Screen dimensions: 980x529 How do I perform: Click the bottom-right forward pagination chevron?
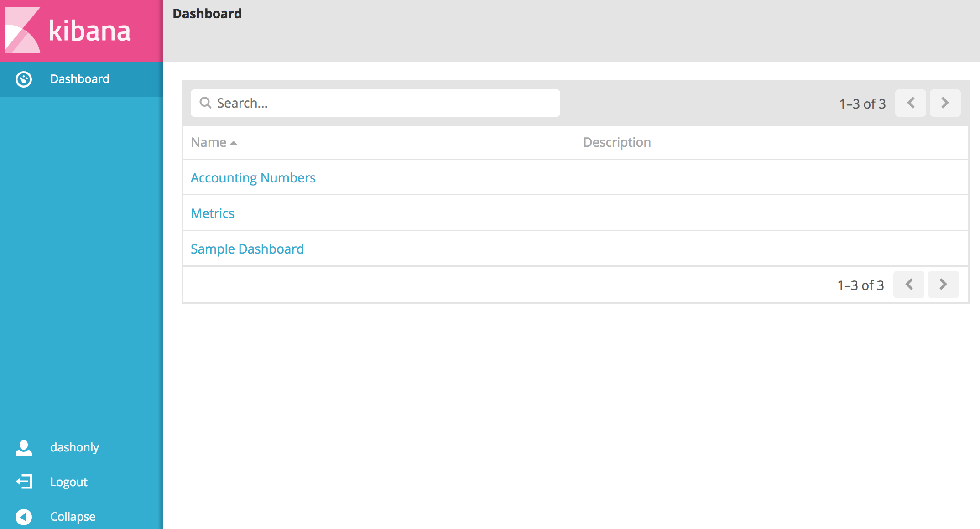(x=943, y=284)
